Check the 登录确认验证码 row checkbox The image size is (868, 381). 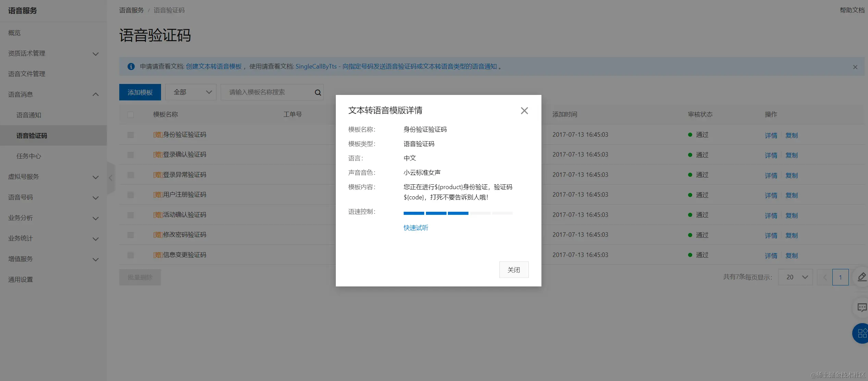(x=131, y=155)
